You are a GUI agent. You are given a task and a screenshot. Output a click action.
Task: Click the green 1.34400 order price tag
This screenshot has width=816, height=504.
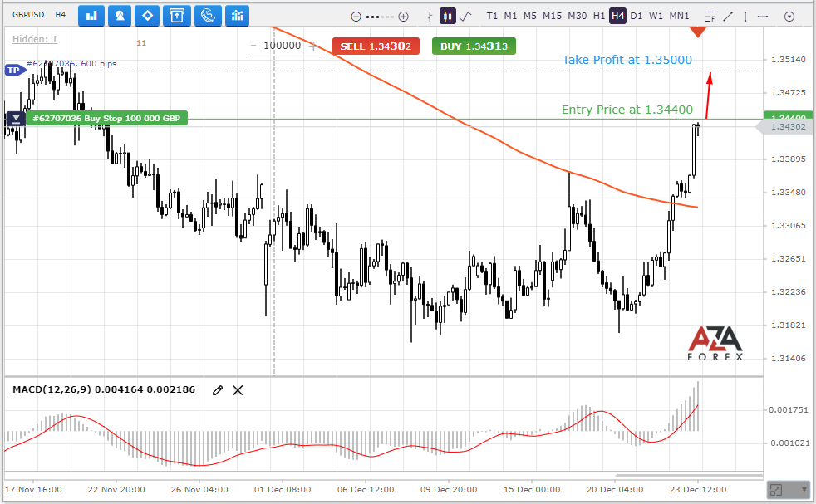789,116
